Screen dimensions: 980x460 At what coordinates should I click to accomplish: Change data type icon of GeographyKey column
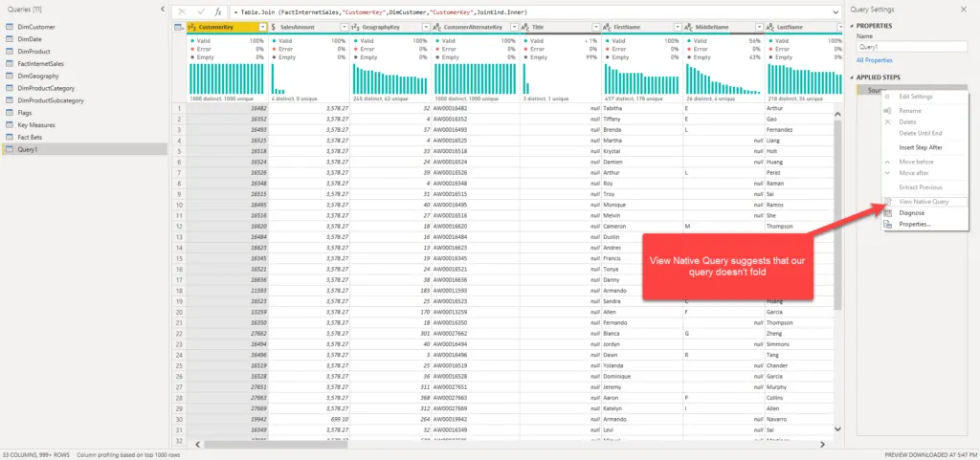pyautogui.click(x=356, y=28)
